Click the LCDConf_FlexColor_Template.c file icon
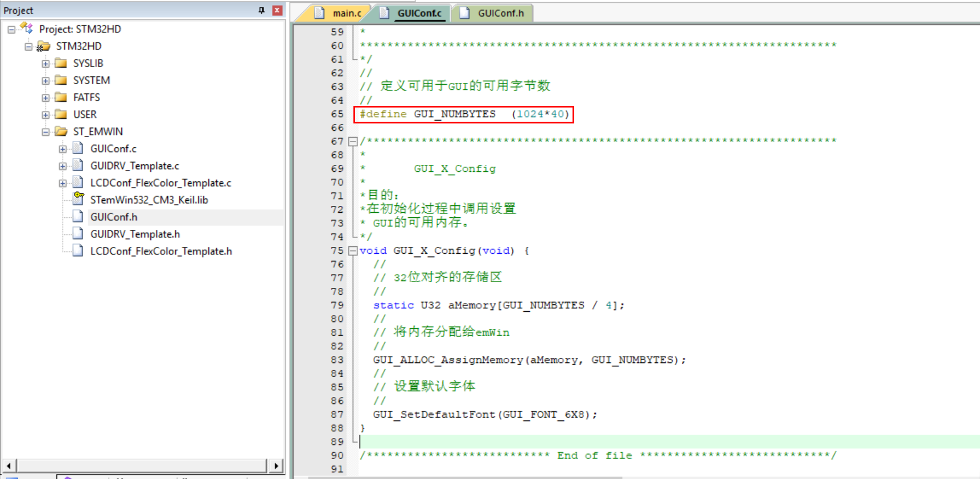This screenshot has height=479, width=980. (78, 183)
